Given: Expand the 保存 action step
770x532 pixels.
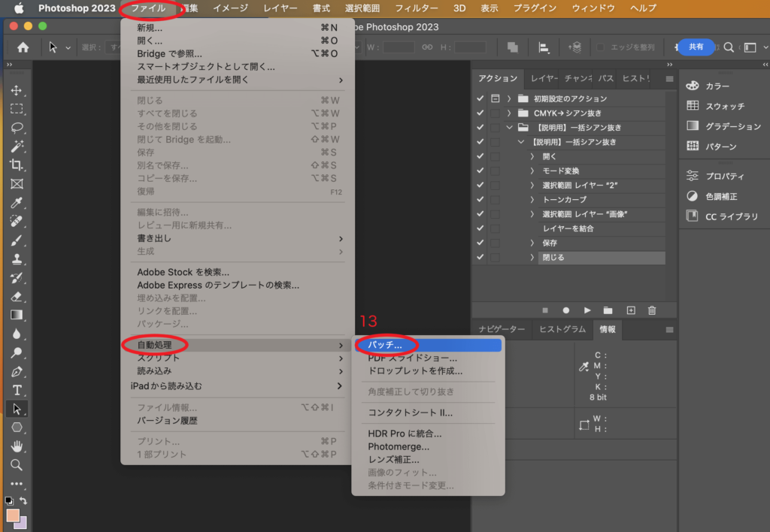Looking at the screenshot, I should click(x=532, y=243).
